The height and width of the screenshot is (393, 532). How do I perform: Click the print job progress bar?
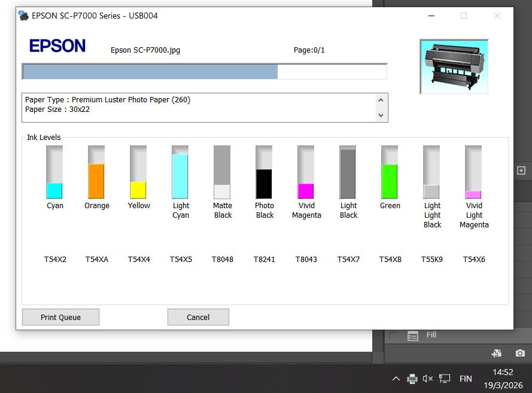pos(204,72)
